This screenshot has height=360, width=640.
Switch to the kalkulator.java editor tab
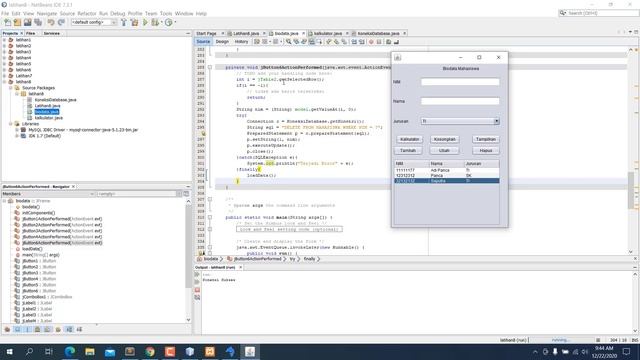(x=328, y=33)
